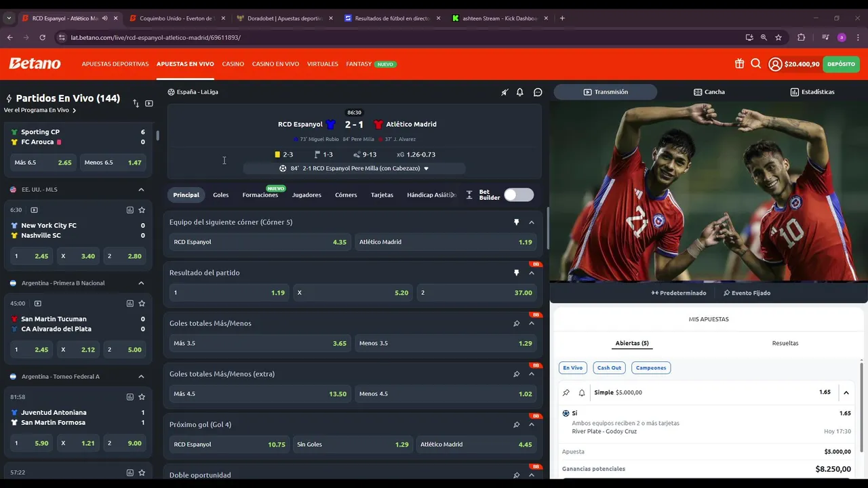This screenshot has width=868, height=488.
Task: Switch to the Estadísticas view tab
Action: pyautogui.click(x=812, y=92)
